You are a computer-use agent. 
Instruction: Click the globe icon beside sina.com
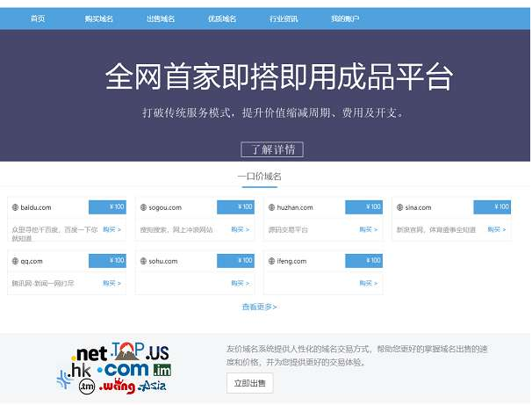[400, 207]
